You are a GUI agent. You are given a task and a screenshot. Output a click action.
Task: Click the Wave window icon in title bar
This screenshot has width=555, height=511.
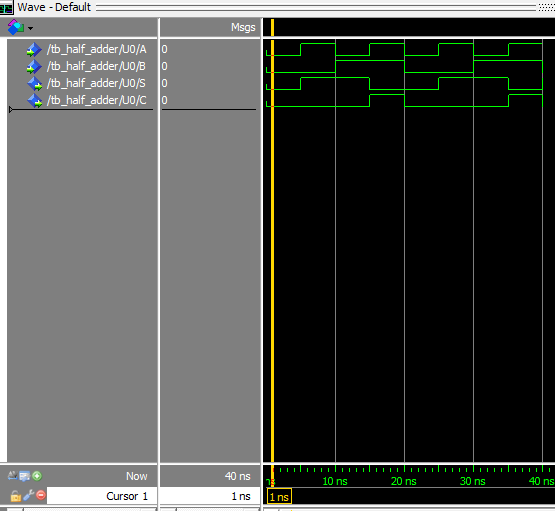click(x=6, y=7)
